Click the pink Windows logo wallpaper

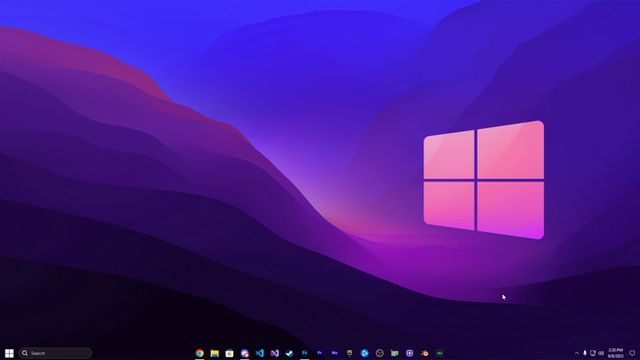(x=484, y=180)
